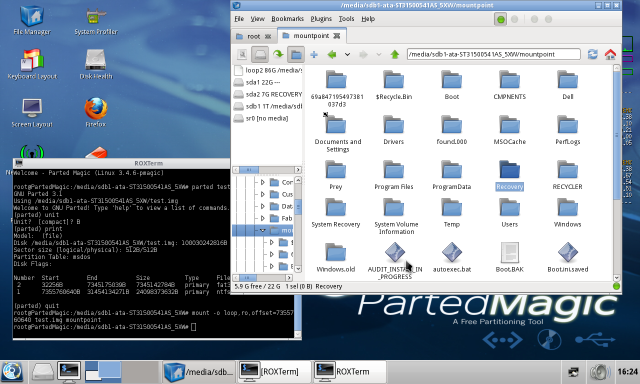640x384 pixels.
Task: Click the blue plus new tab icon
Action: tap(314, 54)
